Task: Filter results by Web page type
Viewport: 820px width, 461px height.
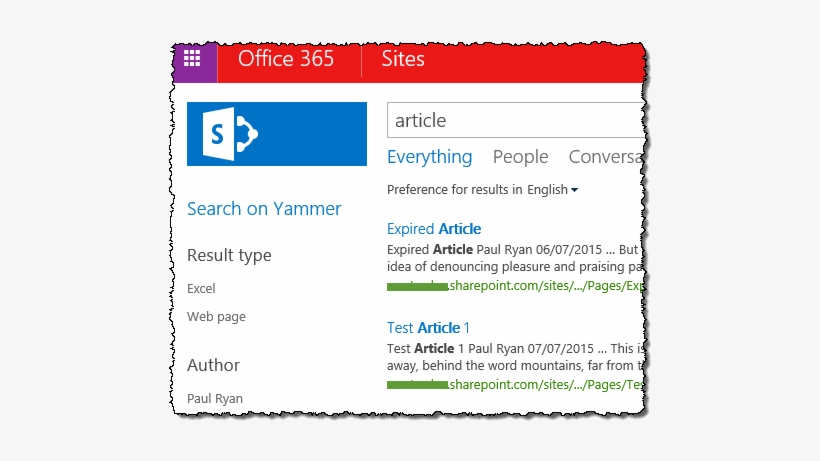Action: click(216, 317)
